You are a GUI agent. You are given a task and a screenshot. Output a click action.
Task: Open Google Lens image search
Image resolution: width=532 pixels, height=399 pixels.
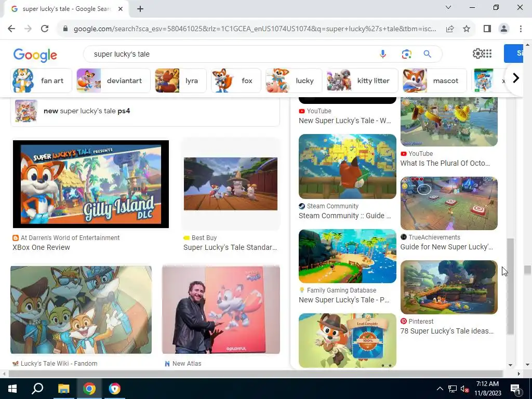406,54
